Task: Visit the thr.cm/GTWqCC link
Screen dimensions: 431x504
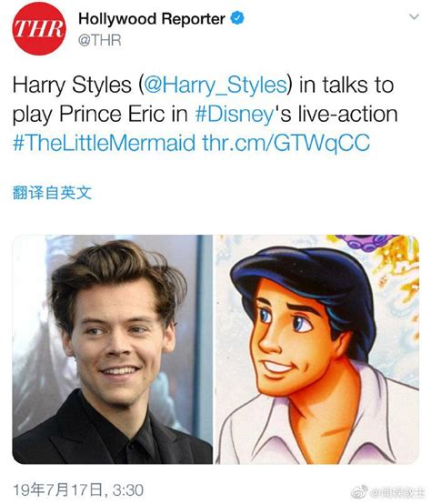Action: point(286,143)
